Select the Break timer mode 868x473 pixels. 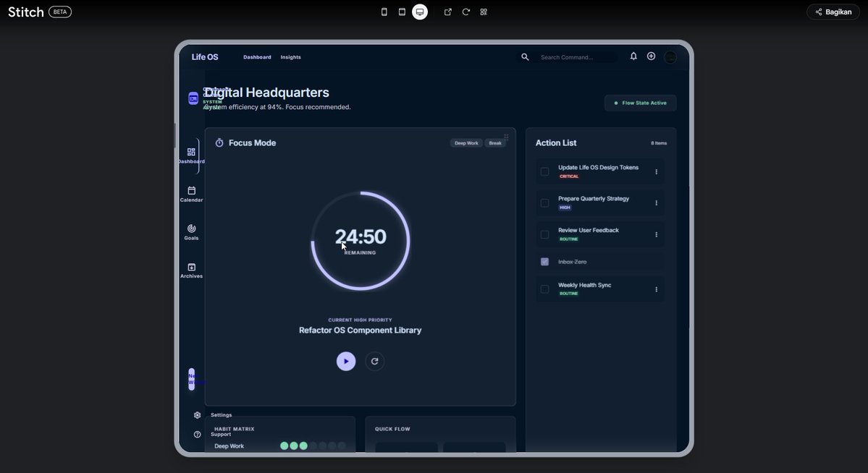click(495, 143)
